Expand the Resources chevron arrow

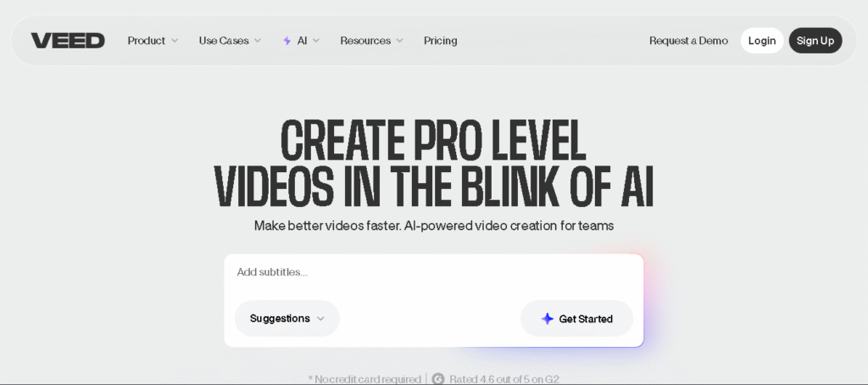(399, 41)
